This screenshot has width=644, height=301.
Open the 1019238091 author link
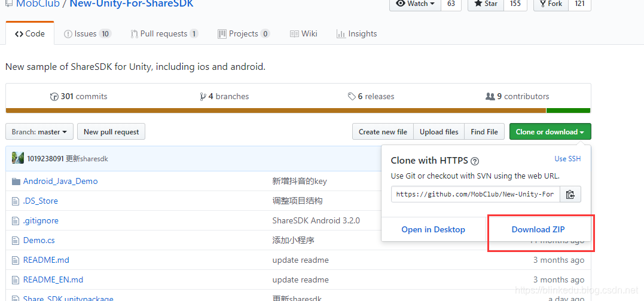click(x=45, y=159)
